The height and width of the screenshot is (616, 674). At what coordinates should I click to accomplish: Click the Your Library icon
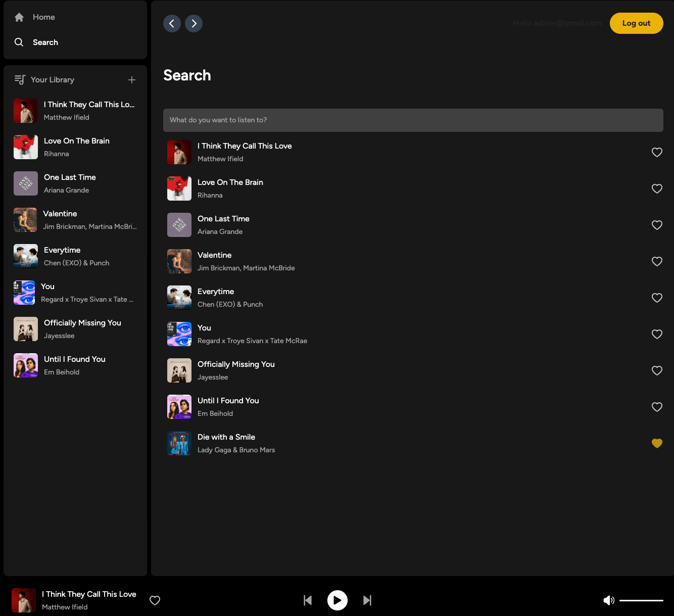[x=20, y=80]
